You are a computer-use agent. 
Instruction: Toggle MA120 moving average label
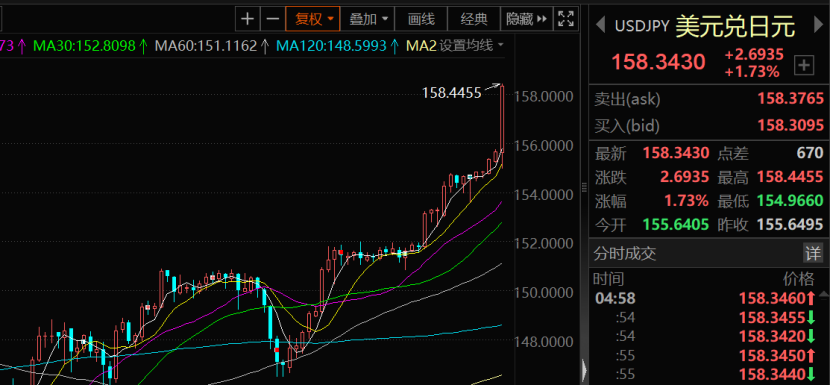click(x=338, y=46)
